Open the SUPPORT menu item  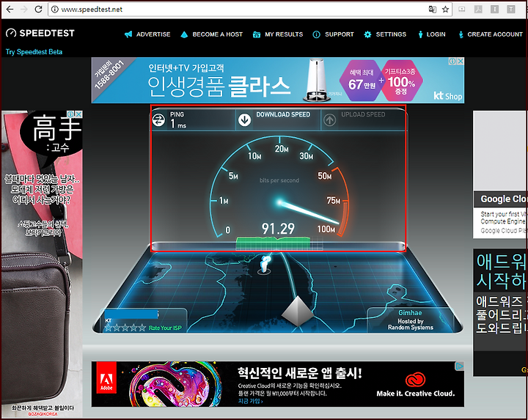(x=340, y=34)
